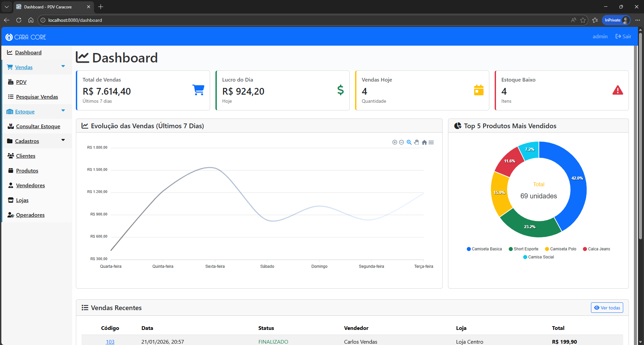Toggle Short Esporte in the donut chart legend

[523, 249]
